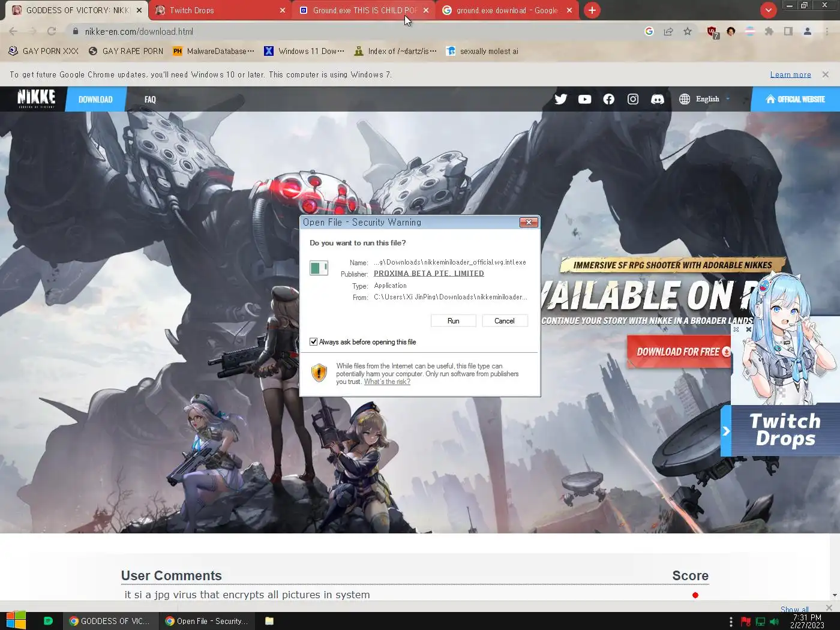Click Show all downloads link

pos(794,609)
